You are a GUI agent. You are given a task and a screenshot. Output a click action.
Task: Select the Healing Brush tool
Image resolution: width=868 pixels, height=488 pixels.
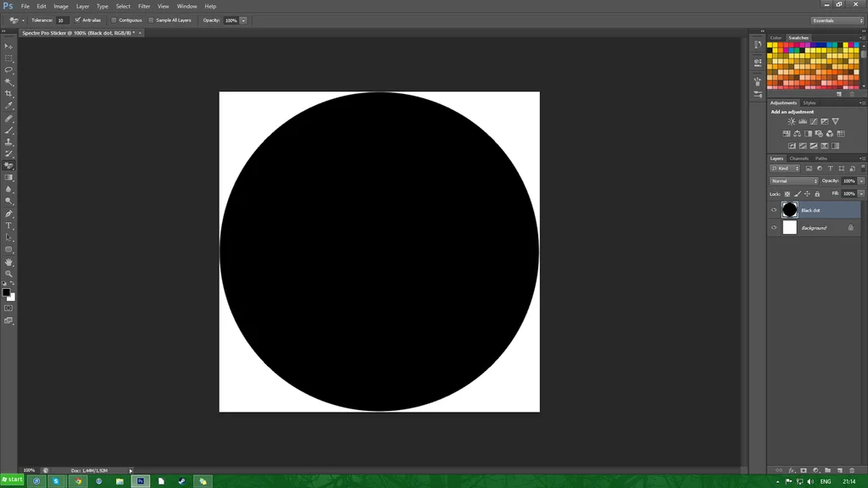pyautogui.click(x=8, y=119)
